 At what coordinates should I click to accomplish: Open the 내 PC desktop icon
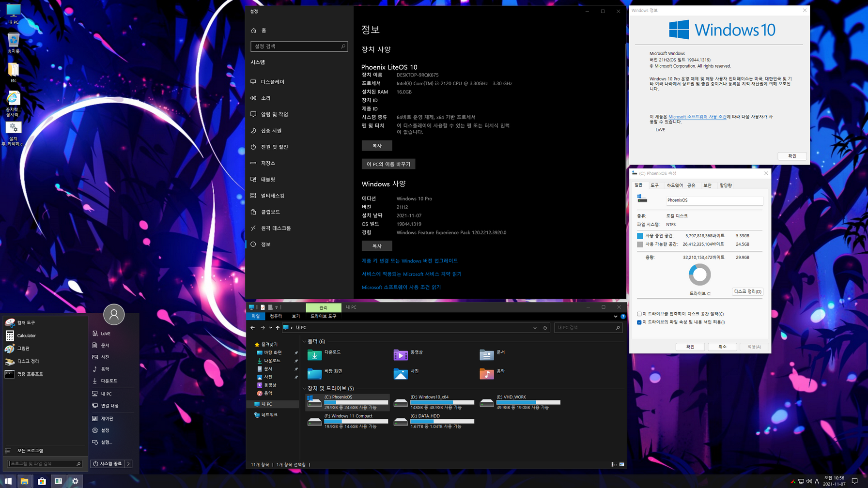click(x=14, y=14)
